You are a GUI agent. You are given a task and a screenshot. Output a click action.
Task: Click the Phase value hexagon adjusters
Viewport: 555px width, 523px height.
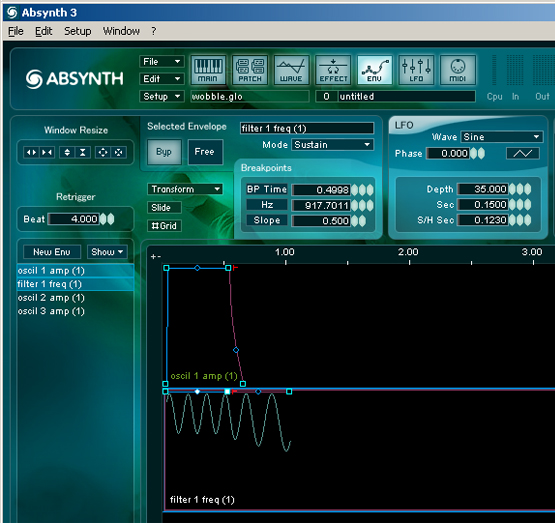pyautogui.click(x=477, y=154)
